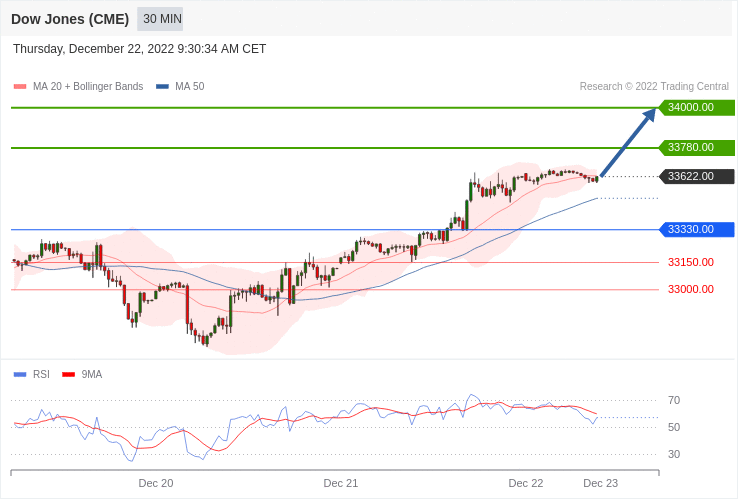Image resolution: width=738 pixels, height=500 pixels.
Task: Click the red 33150.00 support value
Action: click(691, 262)
